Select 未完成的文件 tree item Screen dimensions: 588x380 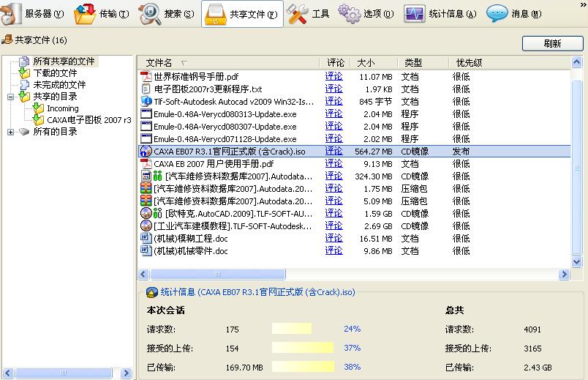tap(59, 84)
